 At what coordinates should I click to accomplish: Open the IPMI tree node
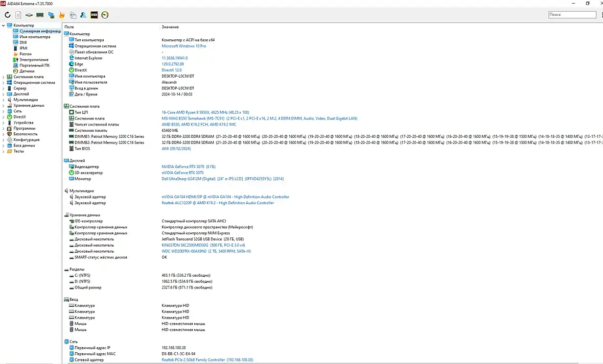click(x=24, y=48)
